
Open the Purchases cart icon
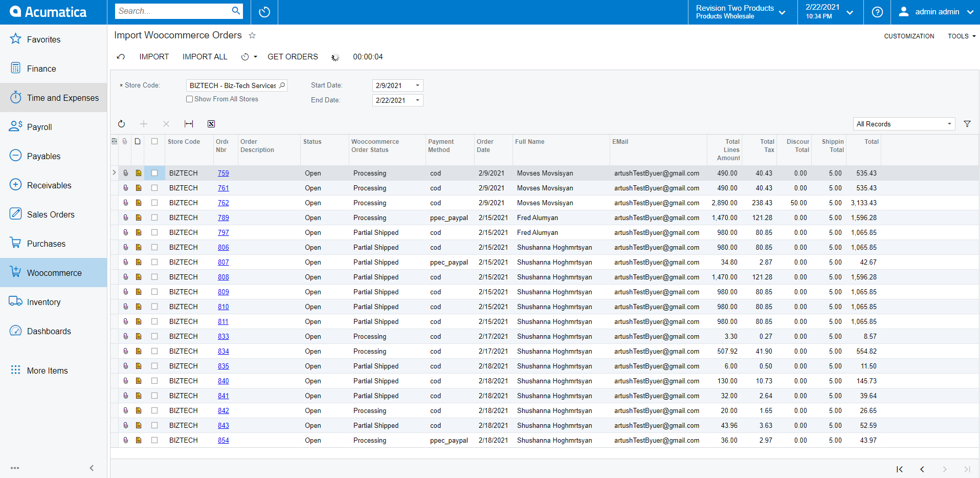tap(16, 243)
